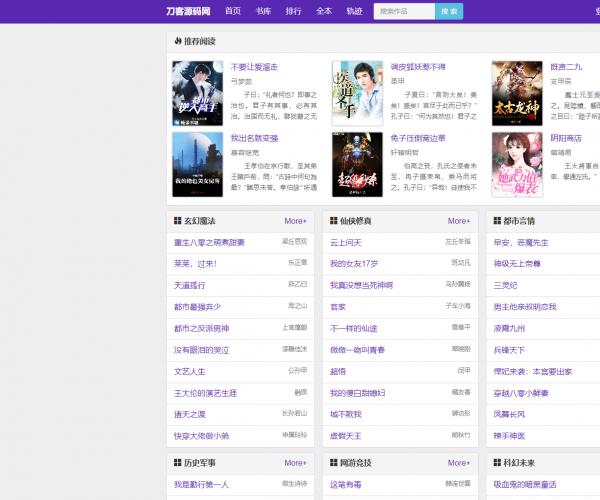Image resolution: width=600 pixels, height=500 pixels.
Task: Open the 不一样的仙途 book link
Action: tap(354, 328)
